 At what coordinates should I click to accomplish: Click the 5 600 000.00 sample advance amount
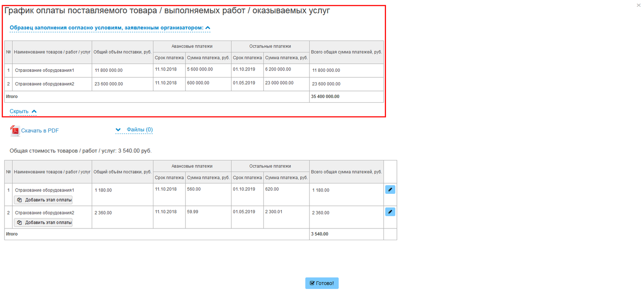tap(200, 69)
